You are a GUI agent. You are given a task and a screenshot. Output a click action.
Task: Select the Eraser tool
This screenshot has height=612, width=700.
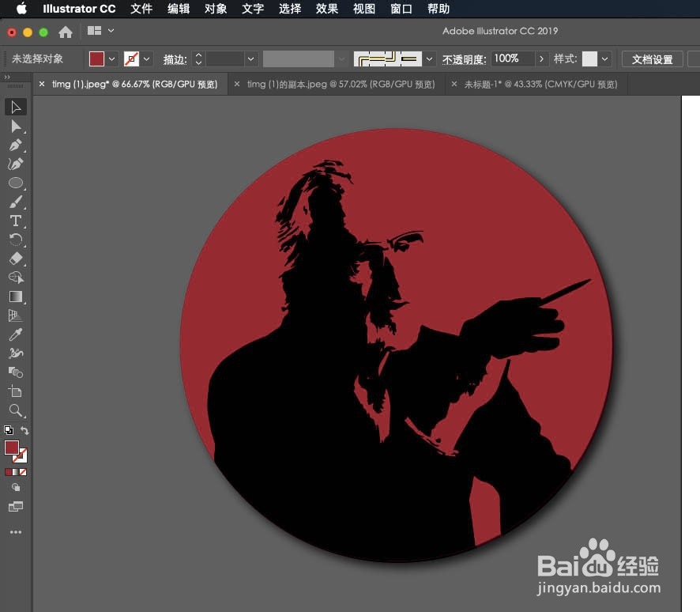click(16, 259)
